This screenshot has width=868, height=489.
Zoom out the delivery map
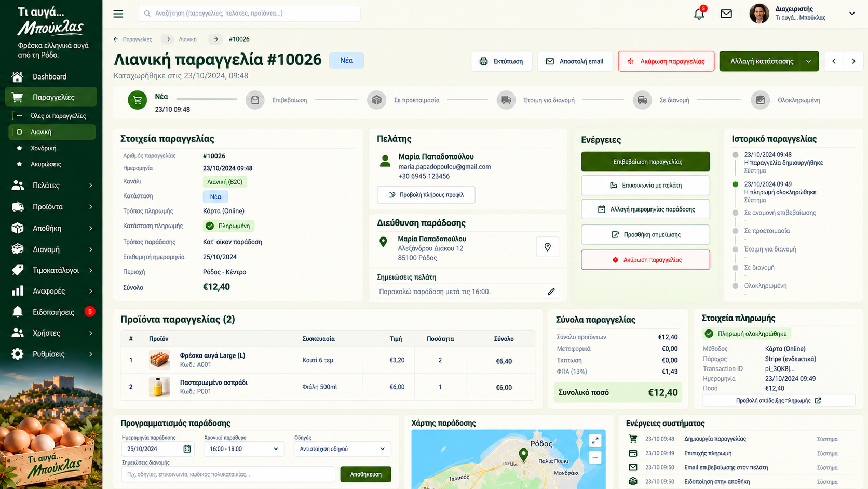[595, 457]
